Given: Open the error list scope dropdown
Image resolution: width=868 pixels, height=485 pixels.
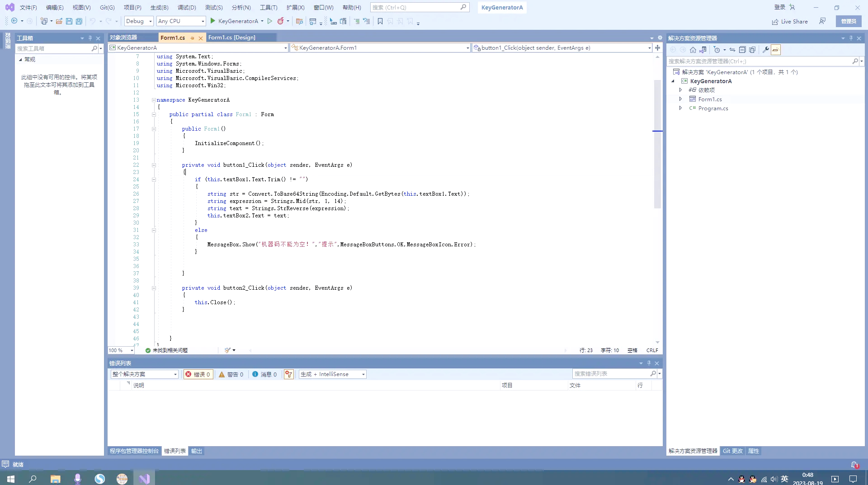Looking at the screenshot, I should pyautogui.click(x=144, y=374).
